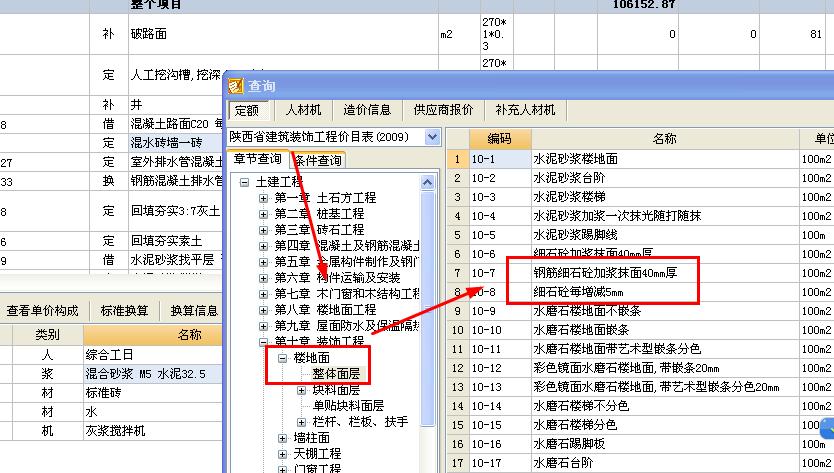Select row 10-15 水磨石楼梯分色

coord(638,425)
